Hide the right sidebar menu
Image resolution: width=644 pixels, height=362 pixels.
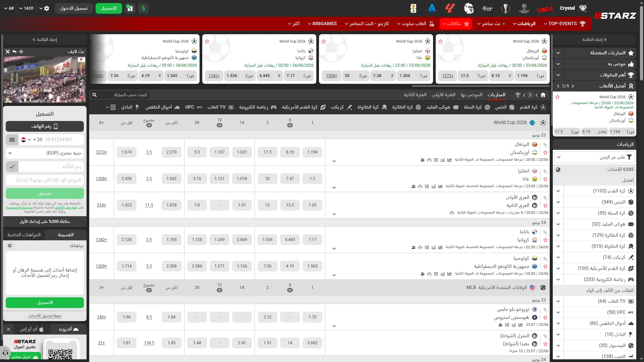click(594, 40)
